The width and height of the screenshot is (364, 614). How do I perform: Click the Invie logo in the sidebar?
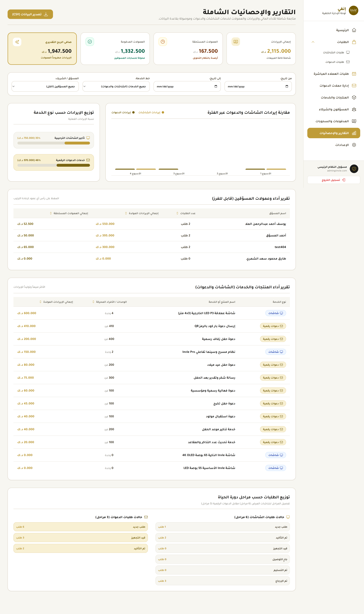[x=353, y=10]
